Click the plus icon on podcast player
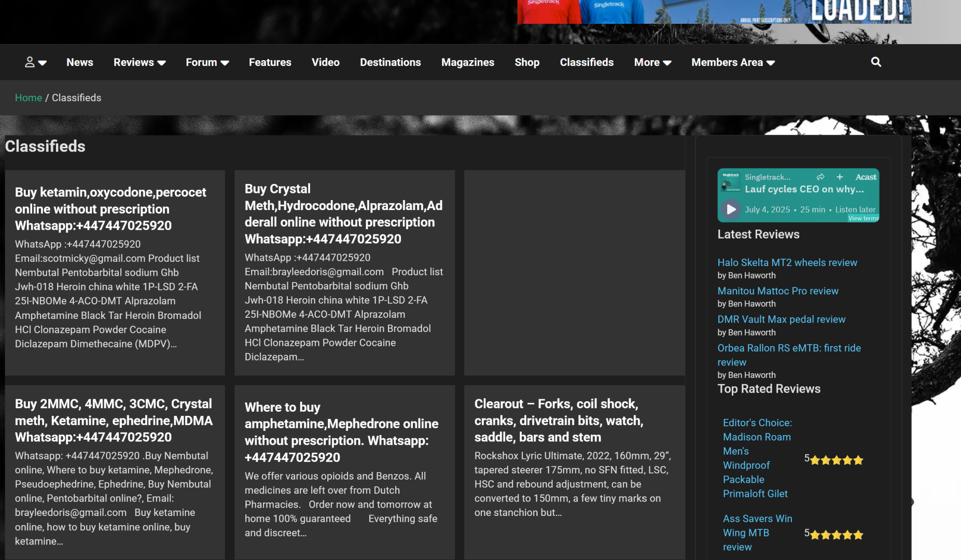 (x=840, y=177)
